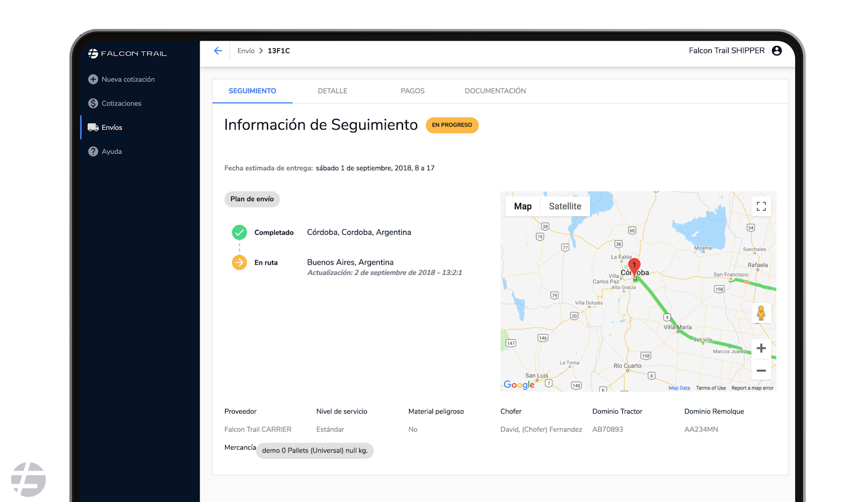The image size is (868, 502).
Task: Click the dollar icon beside Cotizaciones
Action: point(93,103)
